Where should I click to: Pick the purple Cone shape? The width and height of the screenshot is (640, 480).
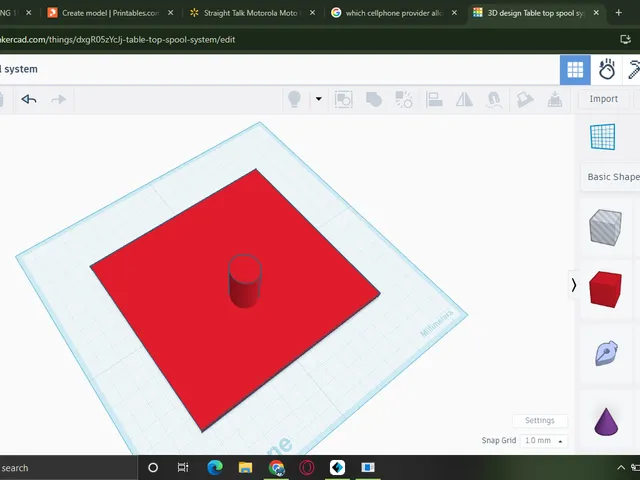click(606, 421)
